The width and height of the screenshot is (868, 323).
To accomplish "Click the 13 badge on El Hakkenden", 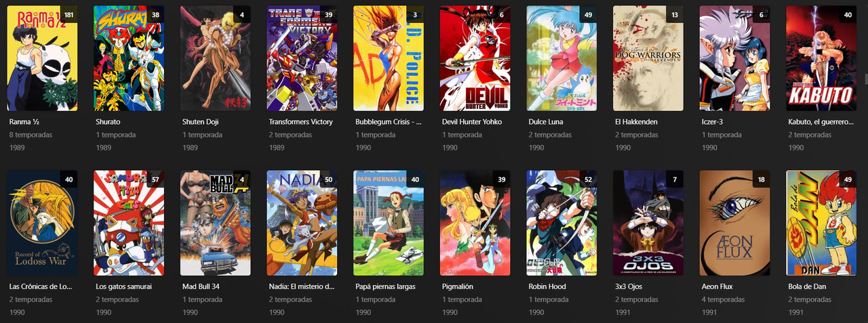I will point(675,14).
